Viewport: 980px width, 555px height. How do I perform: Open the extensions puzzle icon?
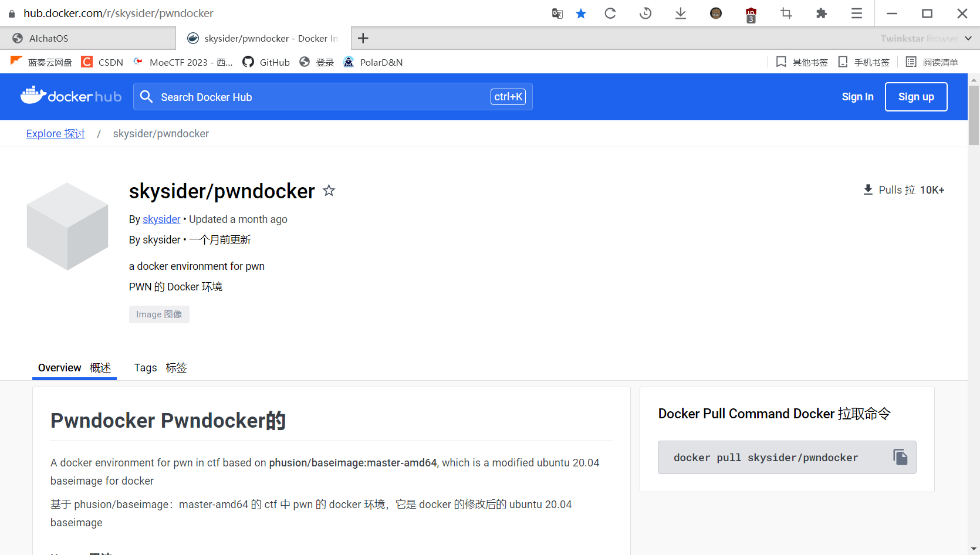(x=822, y=13)
